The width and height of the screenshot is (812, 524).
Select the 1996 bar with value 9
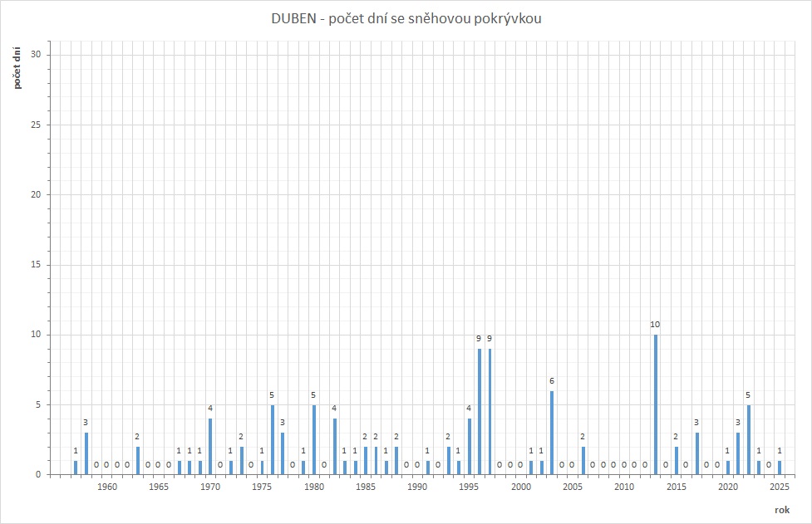(x=480, y=411)
